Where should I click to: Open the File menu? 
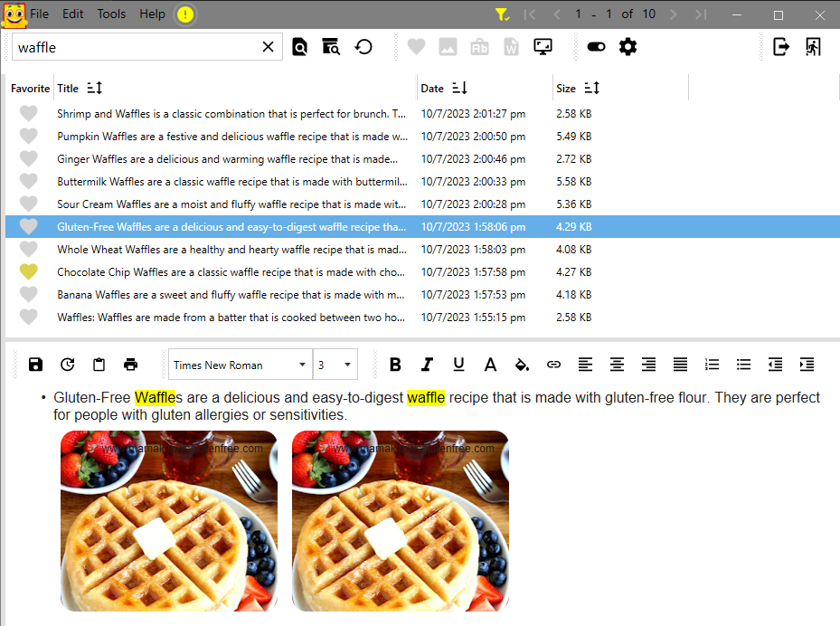click(x=39, y=14)
